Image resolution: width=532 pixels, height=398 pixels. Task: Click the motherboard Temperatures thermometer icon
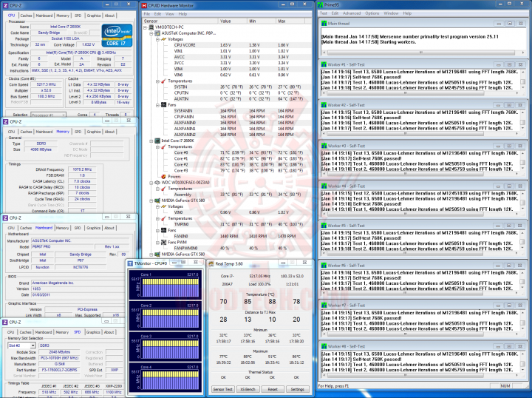163,81
